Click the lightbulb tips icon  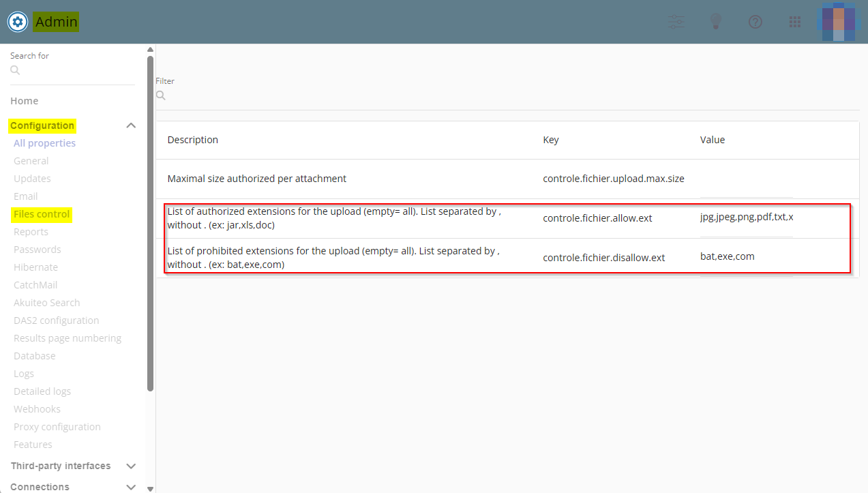point(715,22)
